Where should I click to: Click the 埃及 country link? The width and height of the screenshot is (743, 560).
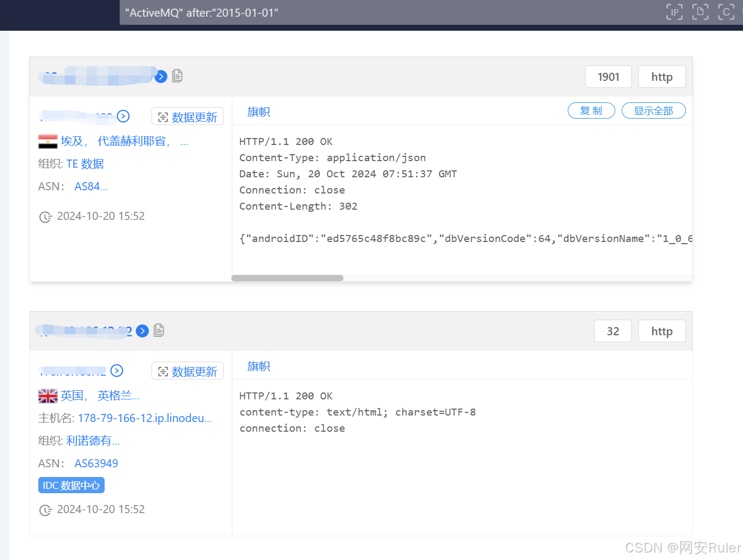click(x=72, y=141)
